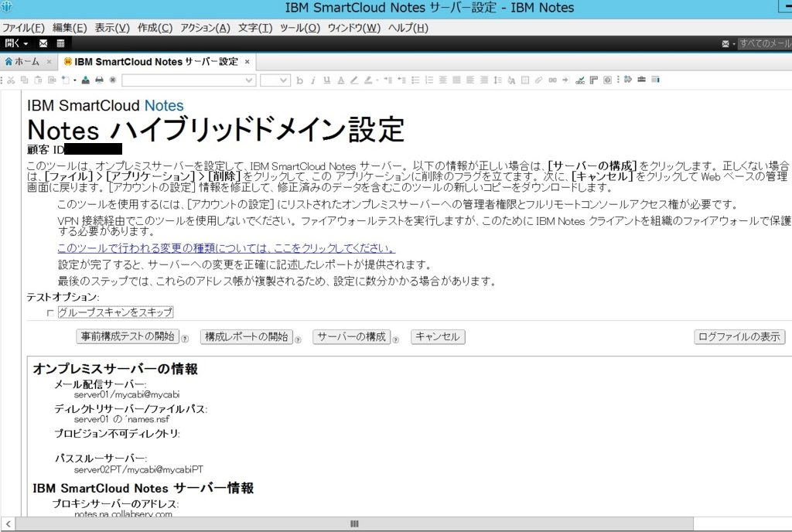Viewport: 792px width, 532px height.
Task: Click help icon next to 構成レポートの開始
Action: (x=298, y=339)
